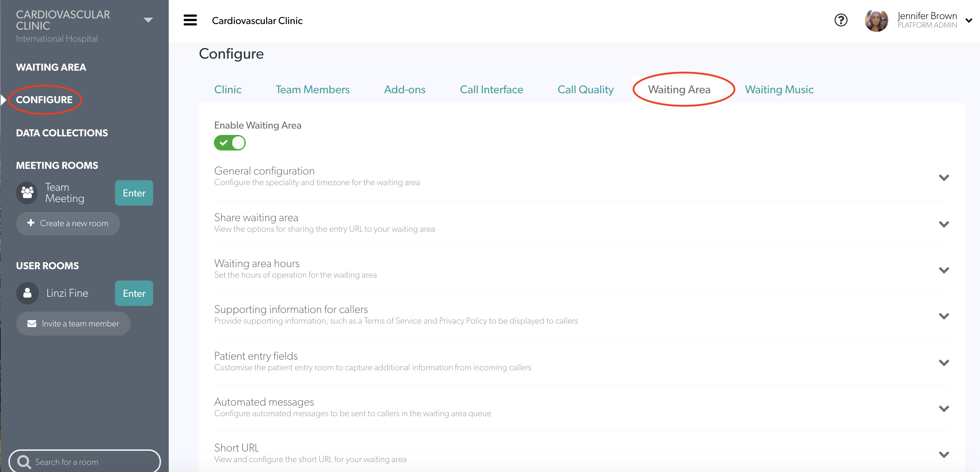Viewport: 980px width, 472px height.
Task: Click the Cardiovascular Clinic header title
Action: tap(257, 20)
